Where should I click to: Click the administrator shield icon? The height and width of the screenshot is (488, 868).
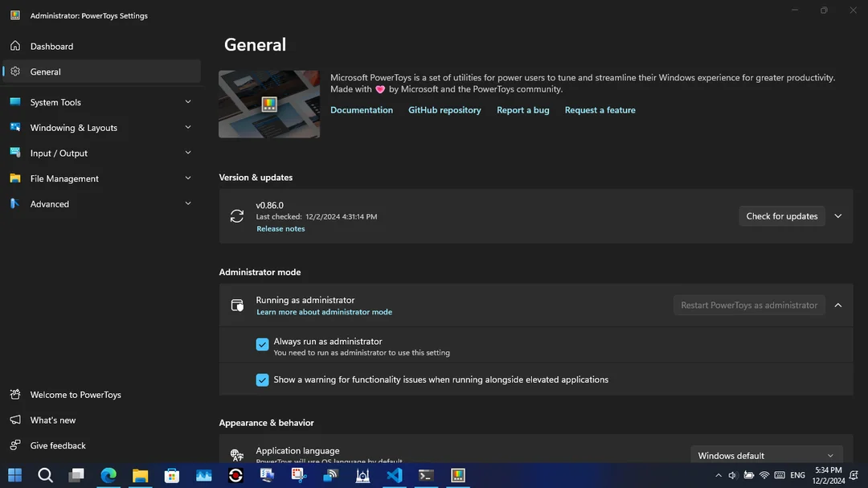(x=237, y=306)
